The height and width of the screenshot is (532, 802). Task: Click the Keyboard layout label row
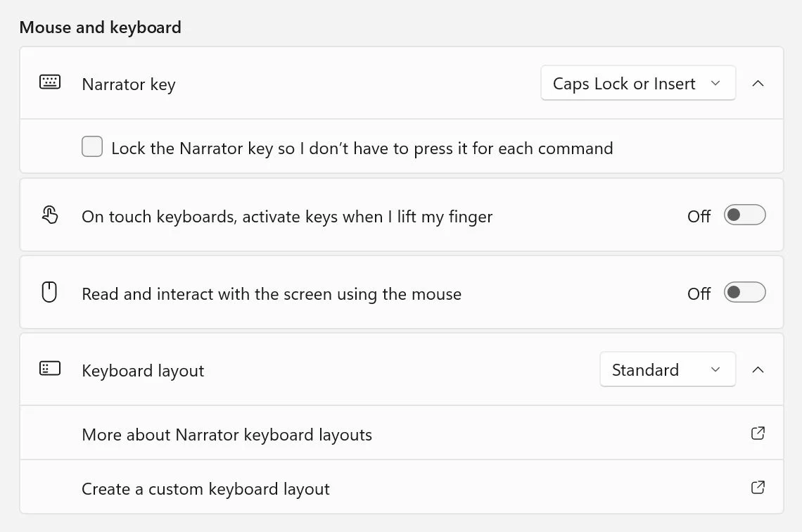coord(402,370)
